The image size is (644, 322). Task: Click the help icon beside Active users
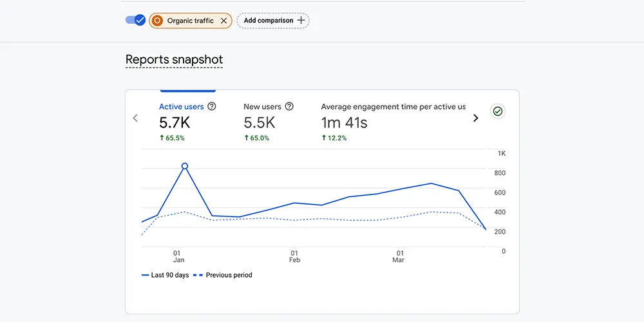[212, 107]
